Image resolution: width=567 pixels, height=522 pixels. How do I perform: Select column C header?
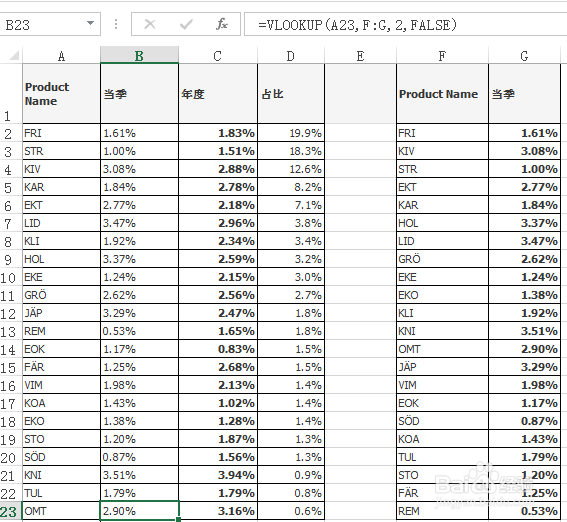218,56
